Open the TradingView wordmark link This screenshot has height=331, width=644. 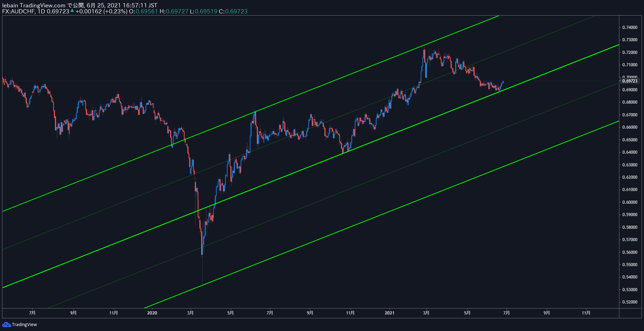pyautogui.click(x=24, y=325)
